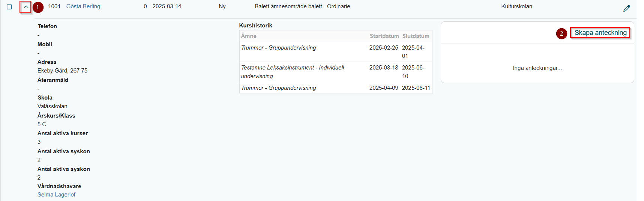644x201 pixels.
Task: Open the Gösta Berling student link
Action: click(x=83, y=6)
